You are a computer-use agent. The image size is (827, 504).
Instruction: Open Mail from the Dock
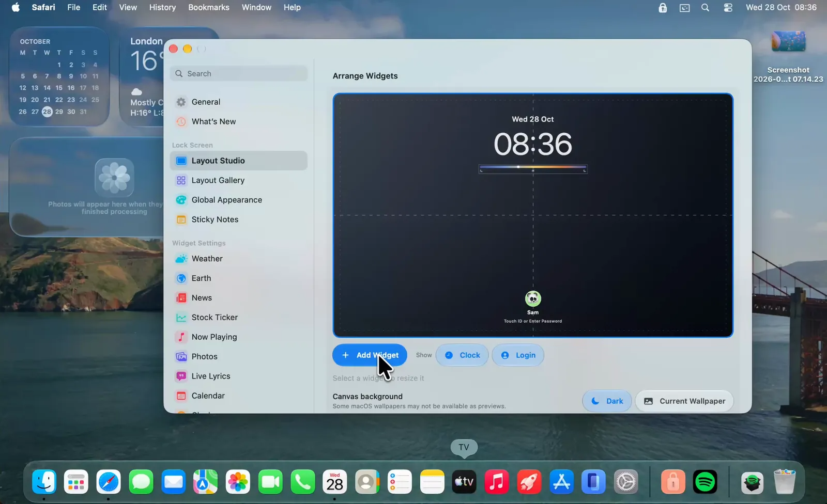(173, 482)
